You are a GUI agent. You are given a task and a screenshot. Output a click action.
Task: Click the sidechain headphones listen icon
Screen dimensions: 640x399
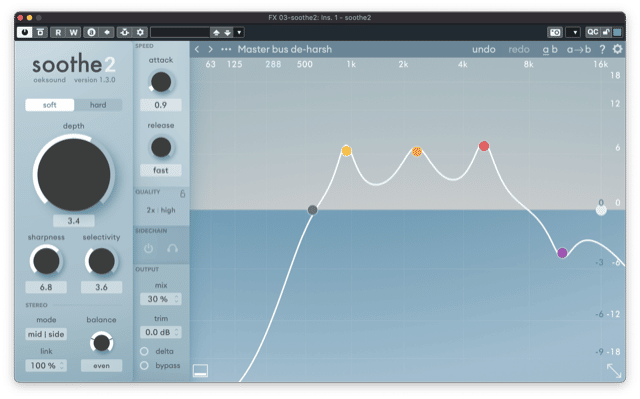click(x=172, y=248)
